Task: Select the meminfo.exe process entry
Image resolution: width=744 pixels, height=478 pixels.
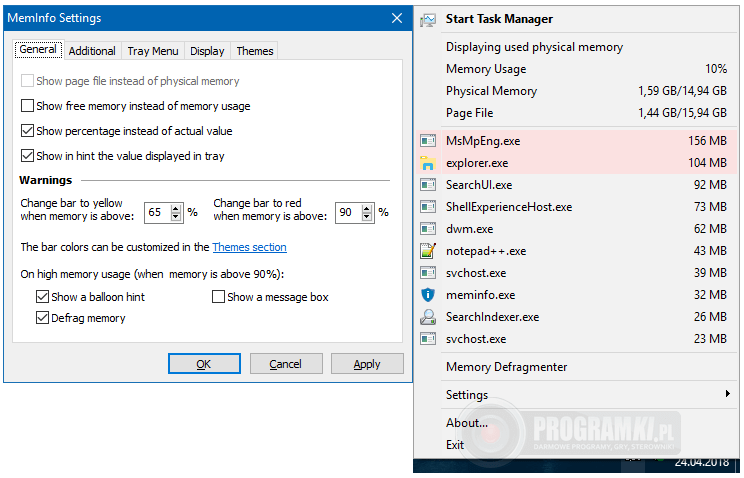Action: pyautogui.click(x=577, y=295)
